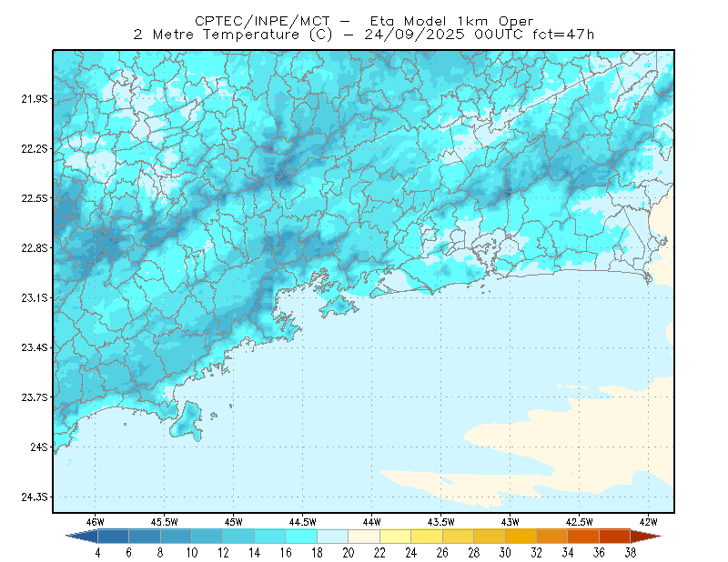The image size is (728, 562).
Task: Click the colorbar label '38'
Action: pyautogui.click(x=630, y=553)
